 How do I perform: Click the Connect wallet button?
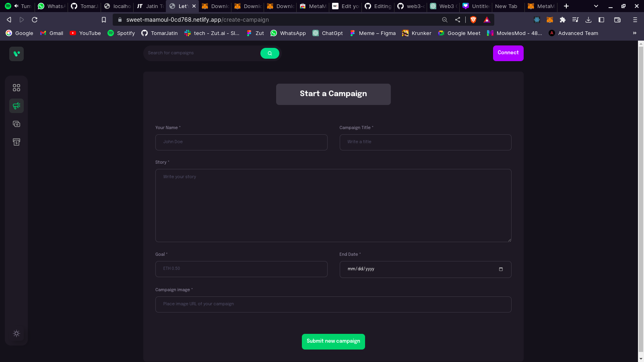coord(508,53)
